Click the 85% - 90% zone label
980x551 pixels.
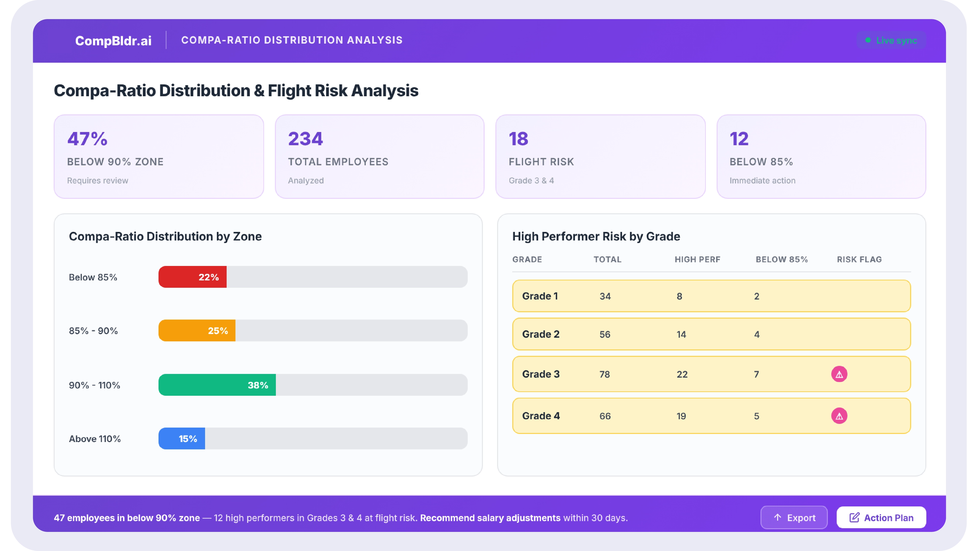click(93, 331)
